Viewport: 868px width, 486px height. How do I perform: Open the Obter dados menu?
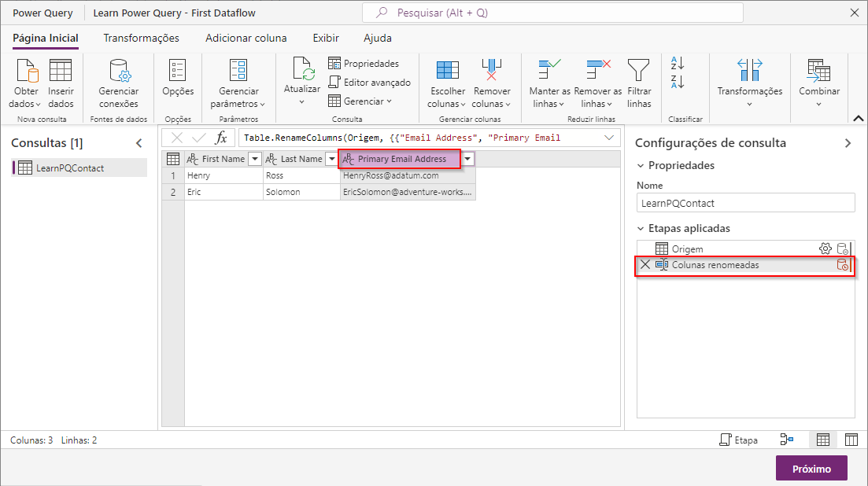[25, 83]
